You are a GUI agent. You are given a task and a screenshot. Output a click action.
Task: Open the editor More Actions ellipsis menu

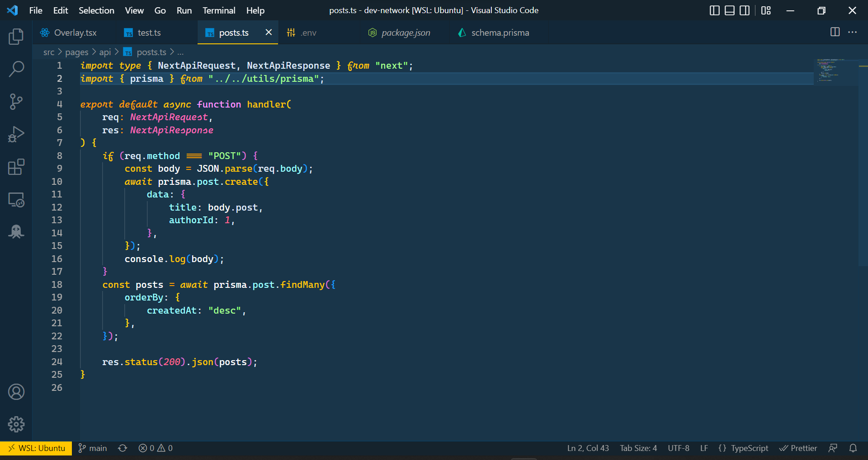pos(852,32)
